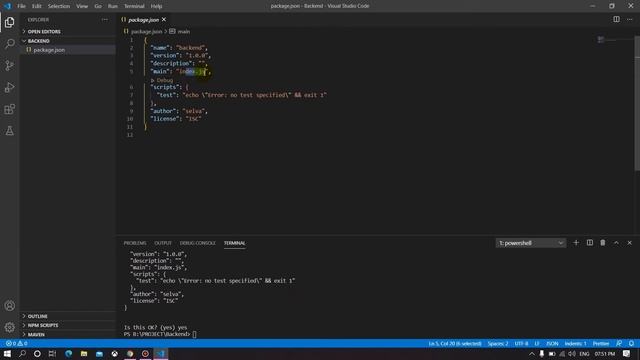Screen dimensions: 640x360
Task: Open the Run menu
Action: [x=113, y=6]
